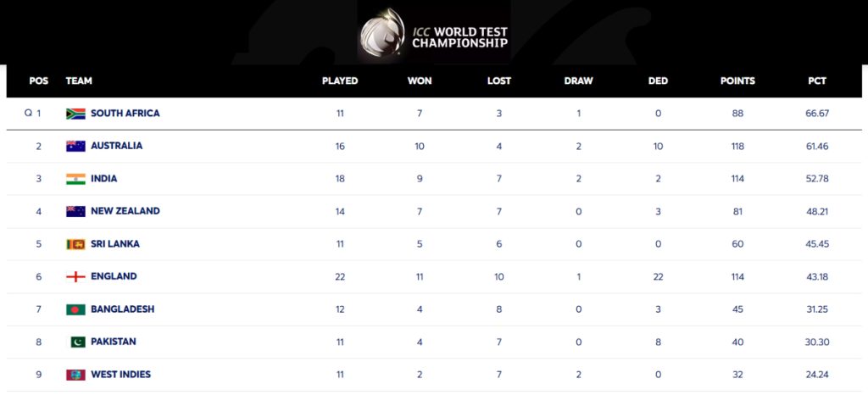
Task: Open the West Indies team link
Action: 121,375
